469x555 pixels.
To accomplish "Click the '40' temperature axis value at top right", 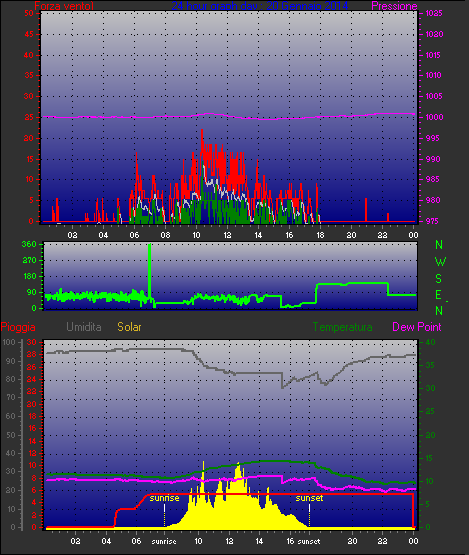I will [430, 342].
